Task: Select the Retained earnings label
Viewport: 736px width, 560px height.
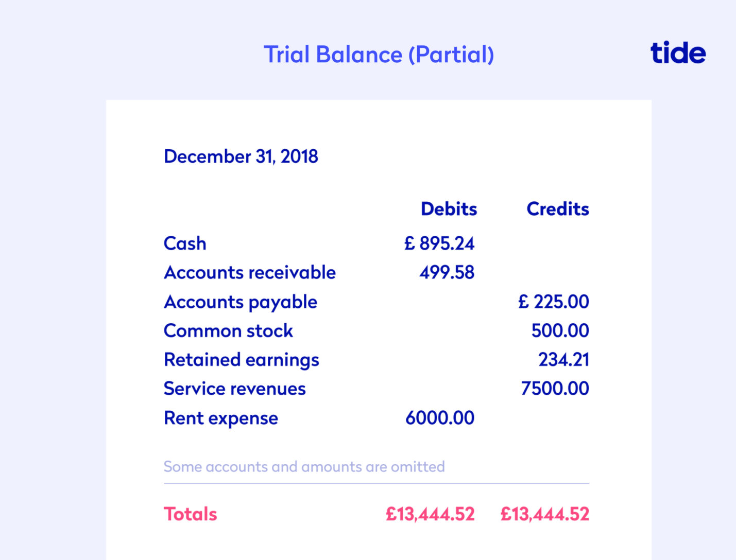Action: pos(242,360)
